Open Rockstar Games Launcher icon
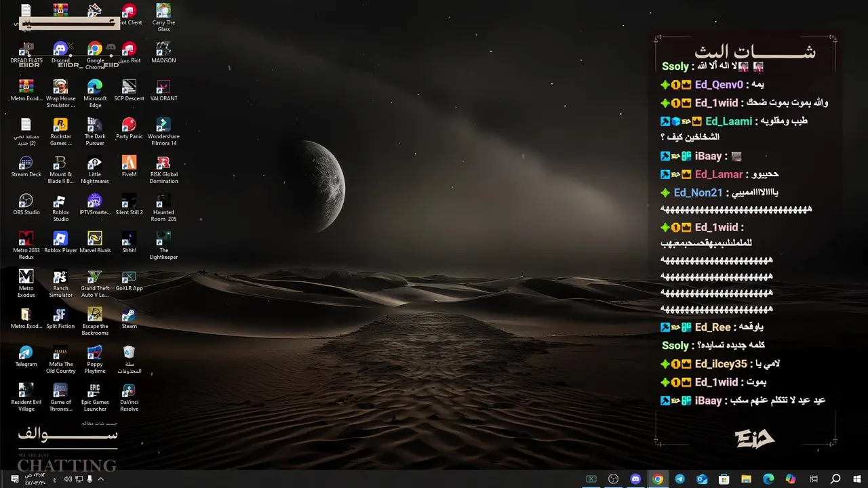This screenshot has height=488, width=868. click(x=60, y=131)
